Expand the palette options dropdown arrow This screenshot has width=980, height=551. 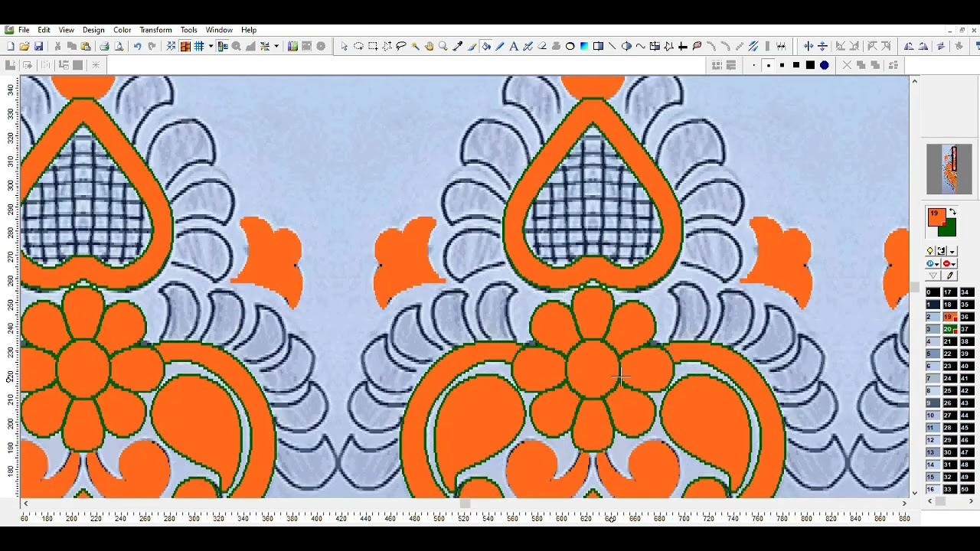click(952, 252)
